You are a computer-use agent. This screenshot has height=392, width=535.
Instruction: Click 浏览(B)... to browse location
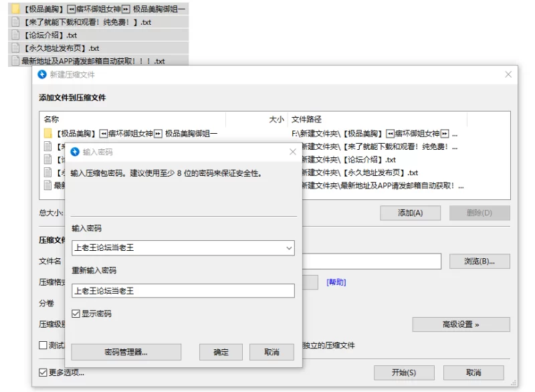coord(479,262)
